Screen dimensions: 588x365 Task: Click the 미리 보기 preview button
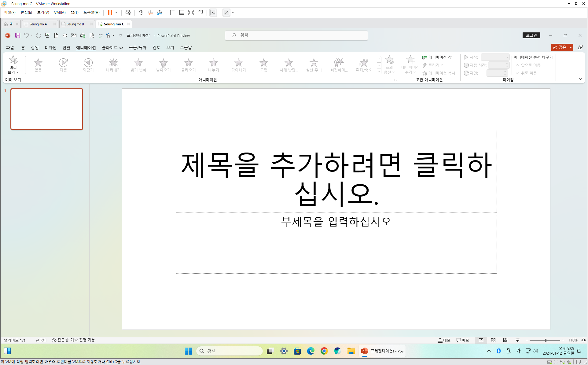click(13, 65)
